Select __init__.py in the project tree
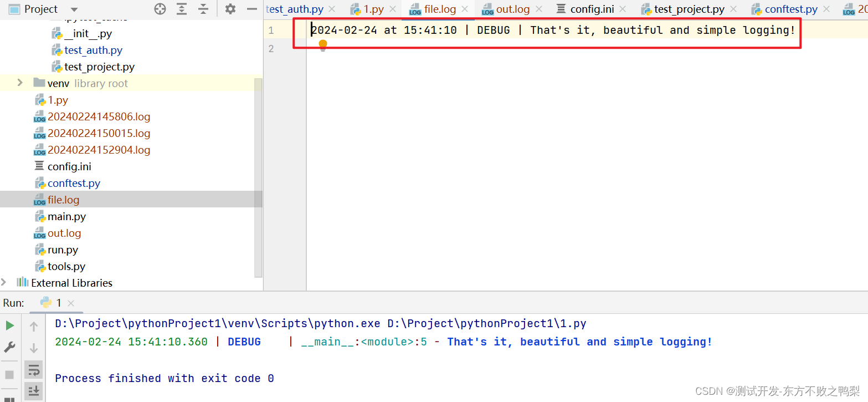Viewport: 868px width, 402px height. coord(81,33)
